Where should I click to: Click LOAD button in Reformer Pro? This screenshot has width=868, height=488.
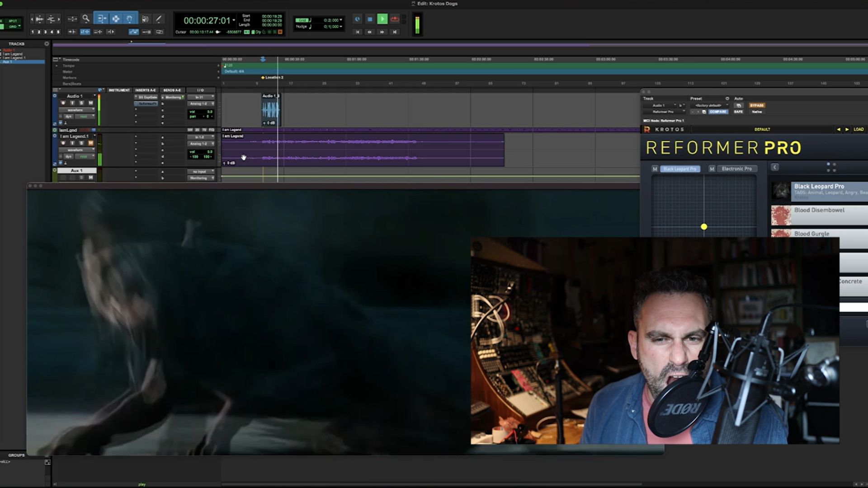click(x=859, y=129)
